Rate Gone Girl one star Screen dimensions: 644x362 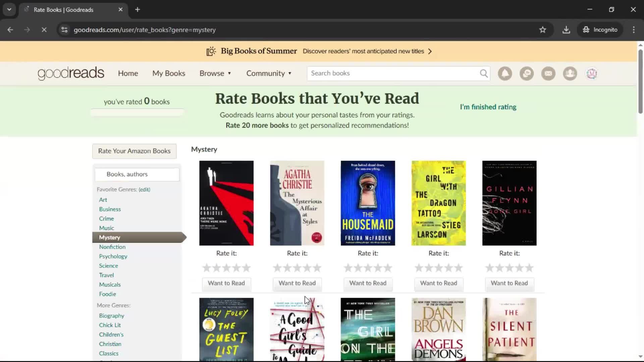click(x=490, y=268)
